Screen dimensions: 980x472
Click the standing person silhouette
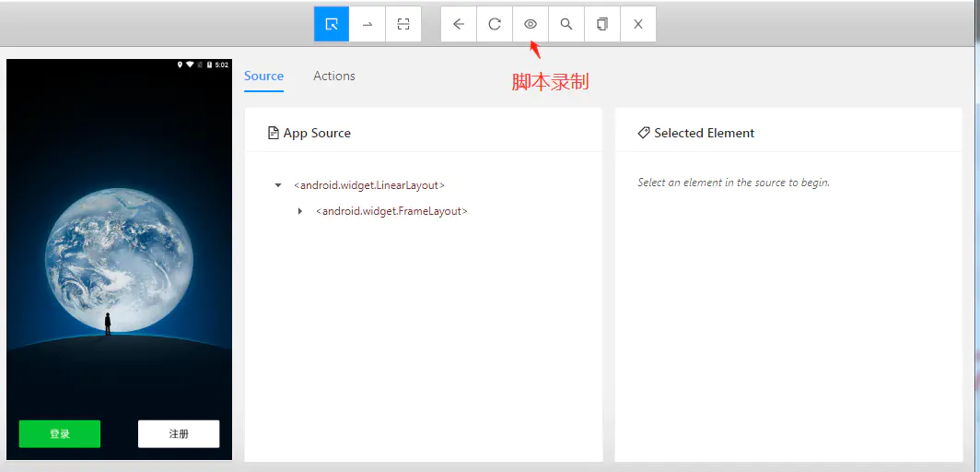108,324
